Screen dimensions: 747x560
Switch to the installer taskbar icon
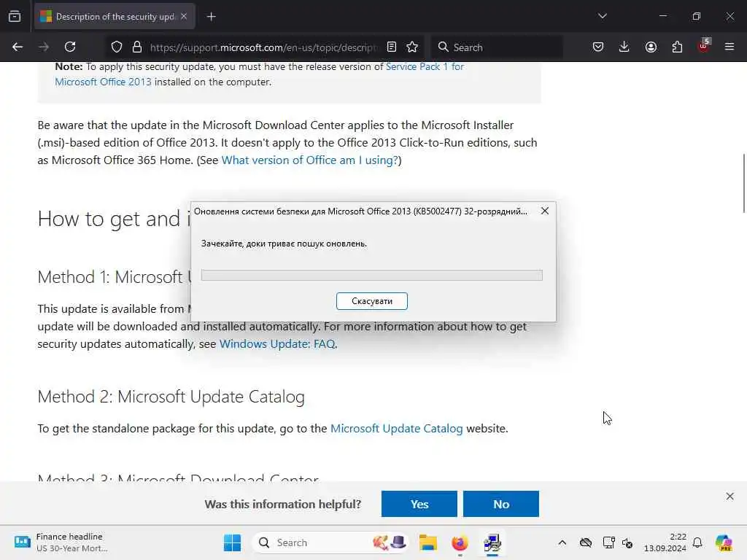pyautogui.click(x=492, y=542)
